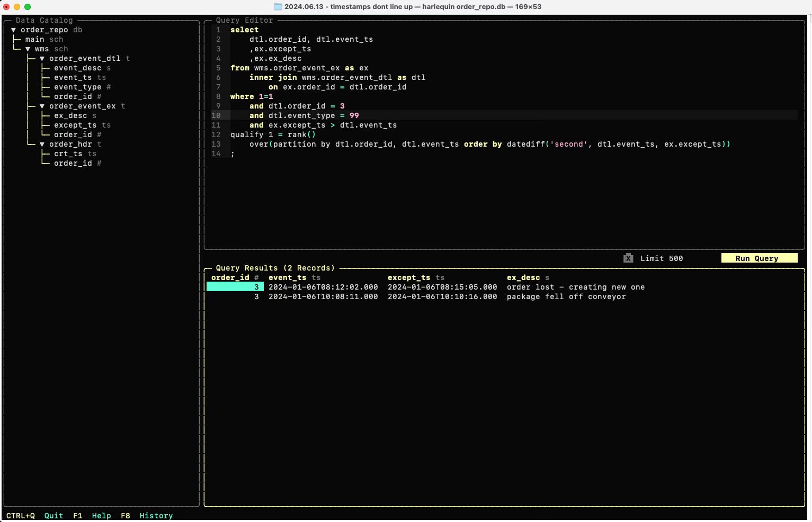Click Quit in the footer

pos(53,516)
